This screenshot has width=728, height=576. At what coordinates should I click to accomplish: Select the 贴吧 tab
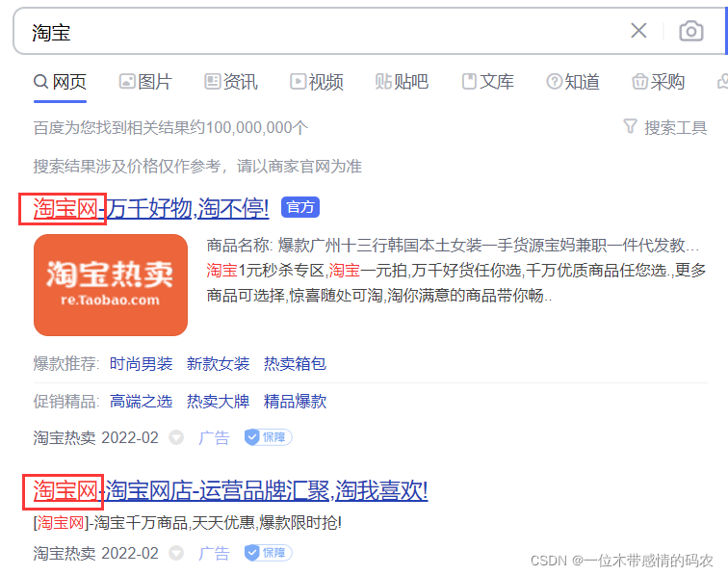point(401,82)
